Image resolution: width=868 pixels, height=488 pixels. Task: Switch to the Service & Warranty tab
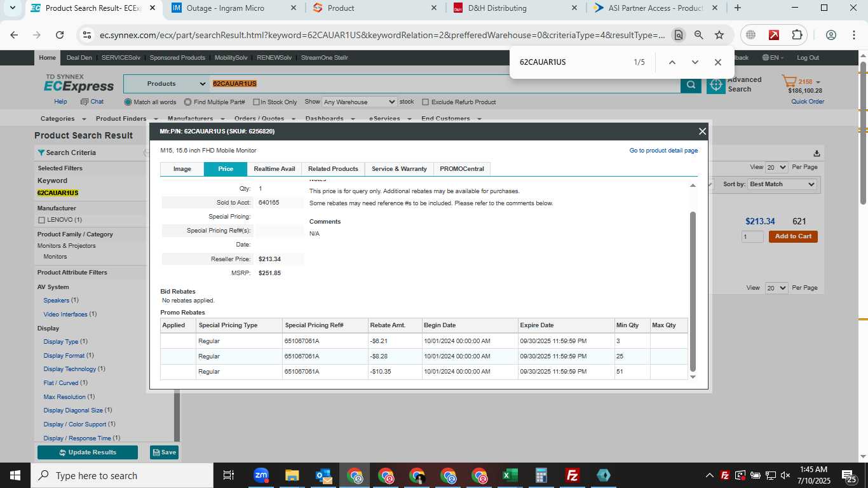coord(399,169)
